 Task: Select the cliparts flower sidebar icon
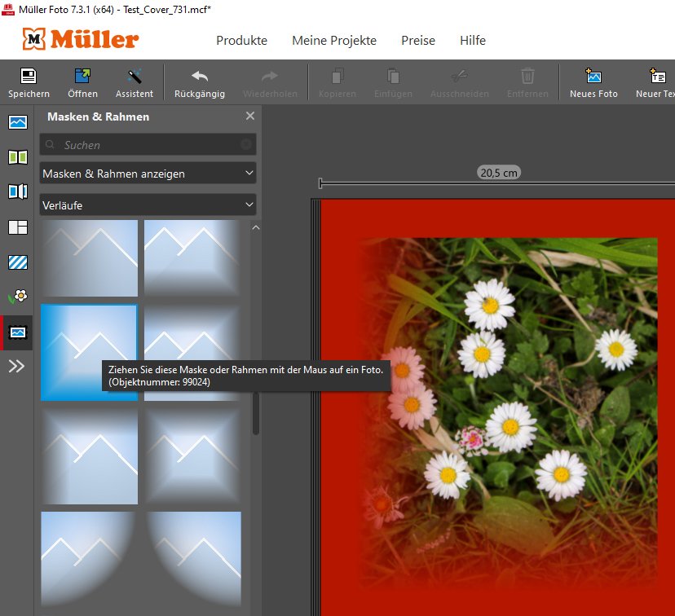(17, 297)
